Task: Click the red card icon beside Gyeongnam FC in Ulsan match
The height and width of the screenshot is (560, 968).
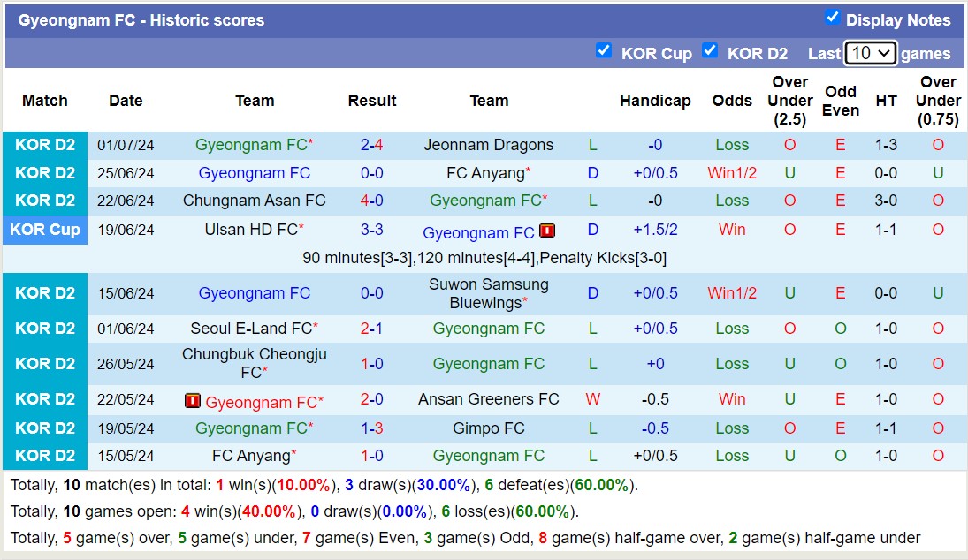Action: (x=547, y=231)
